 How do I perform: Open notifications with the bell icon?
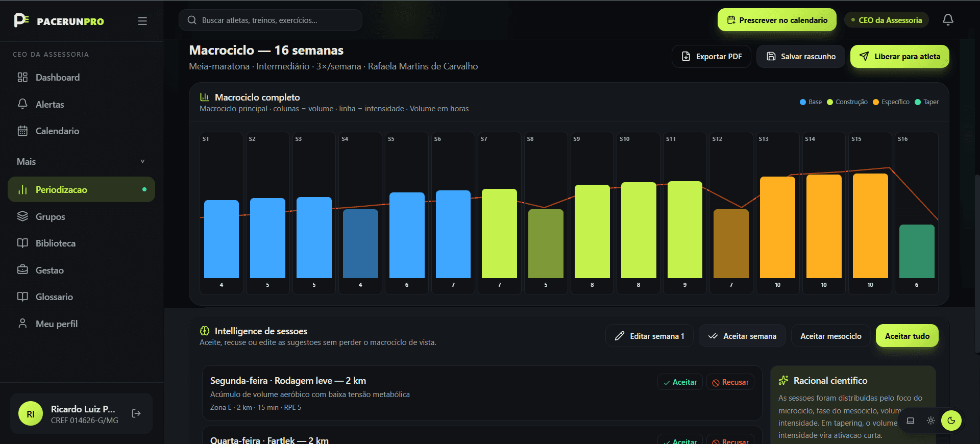948,20
